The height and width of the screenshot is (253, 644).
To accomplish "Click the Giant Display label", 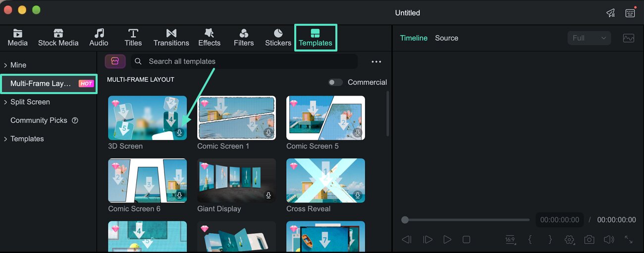I will (219, 209).
